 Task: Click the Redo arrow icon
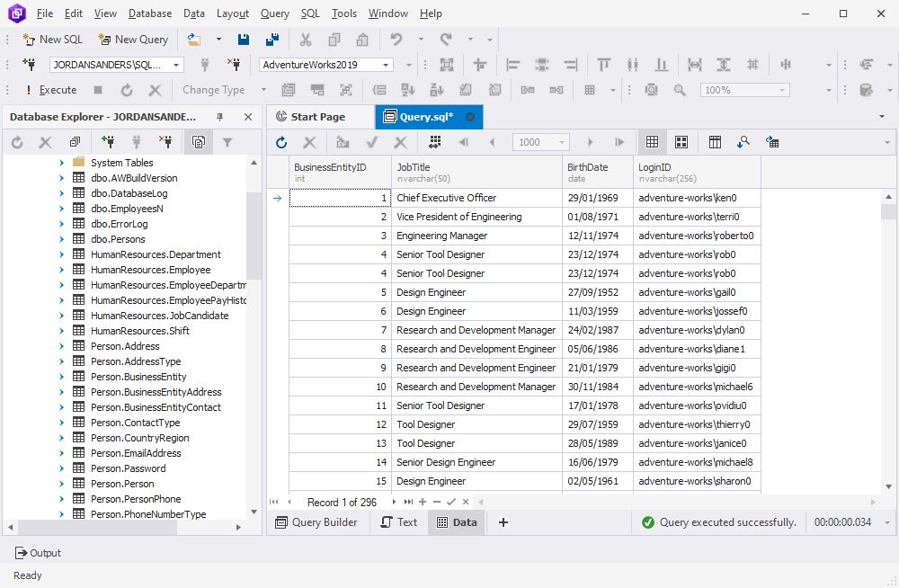pyautogui.click(x=446, y=39)
